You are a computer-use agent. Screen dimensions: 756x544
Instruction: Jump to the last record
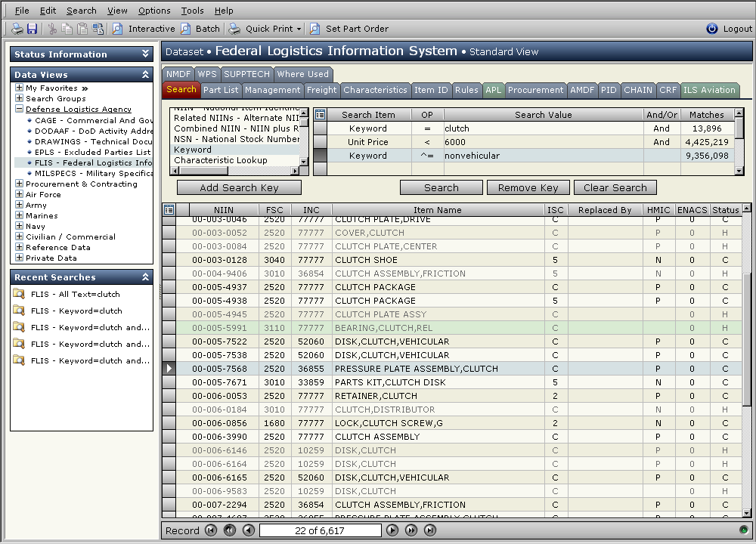430,530
